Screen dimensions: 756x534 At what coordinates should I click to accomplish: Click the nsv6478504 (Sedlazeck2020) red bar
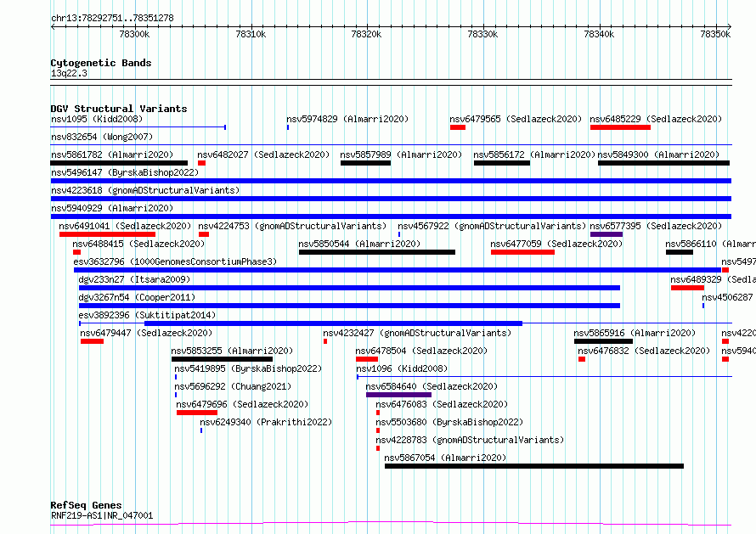click(x=367, y=359)
